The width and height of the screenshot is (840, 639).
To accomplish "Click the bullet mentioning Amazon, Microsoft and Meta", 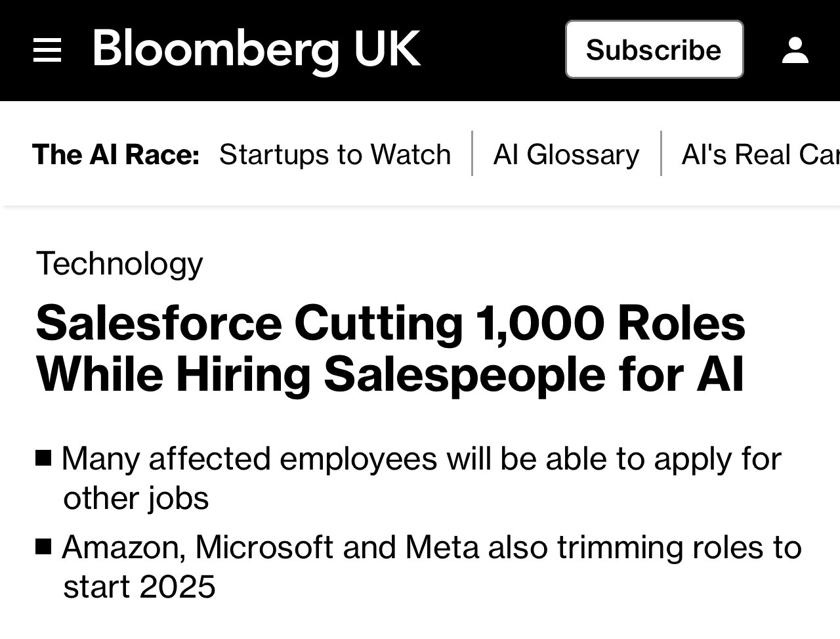I will 430,566.
